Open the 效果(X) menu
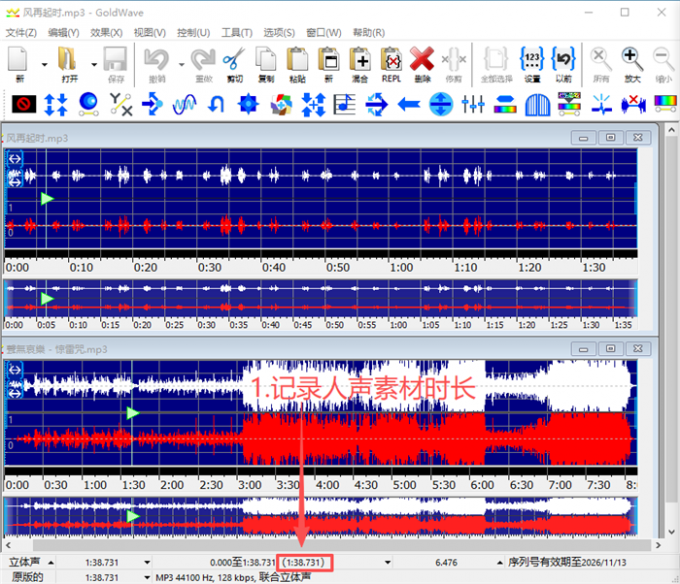This screenshot has height=584, width=680. coord(106,33)
